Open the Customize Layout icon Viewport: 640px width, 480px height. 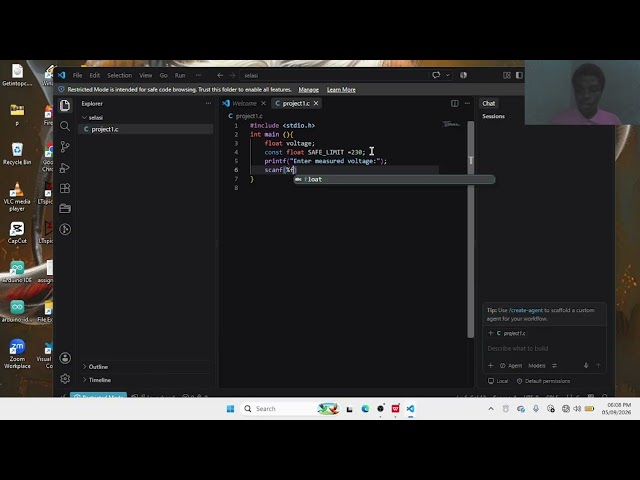point(507,75)
